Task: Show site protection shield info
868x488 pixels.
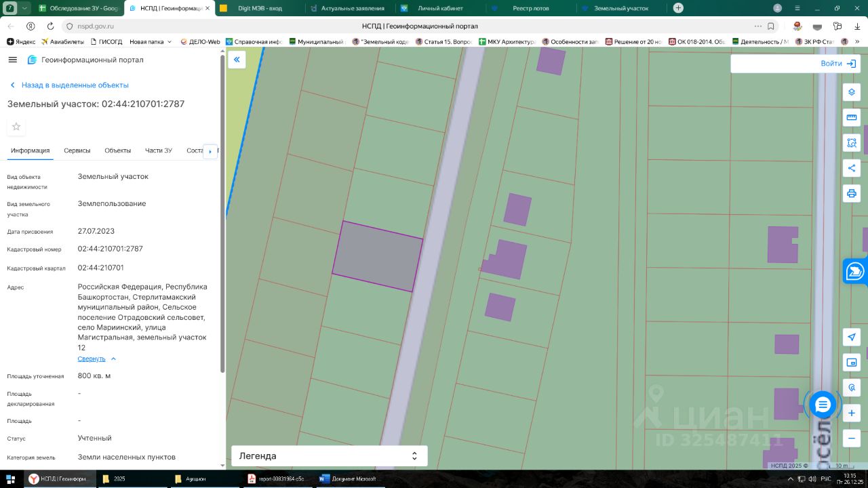Action: point(69,26)
